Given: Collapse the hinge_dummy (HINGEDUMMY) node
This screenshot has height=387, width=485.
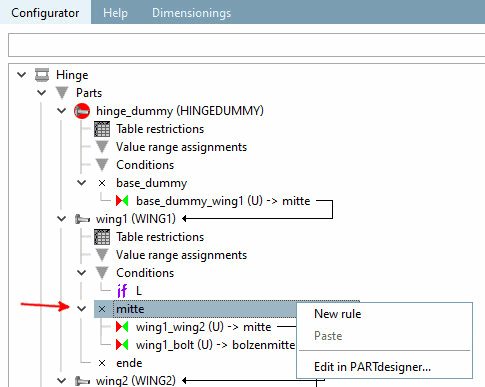Looking at the screenshot, I should [x=62, y=111].
